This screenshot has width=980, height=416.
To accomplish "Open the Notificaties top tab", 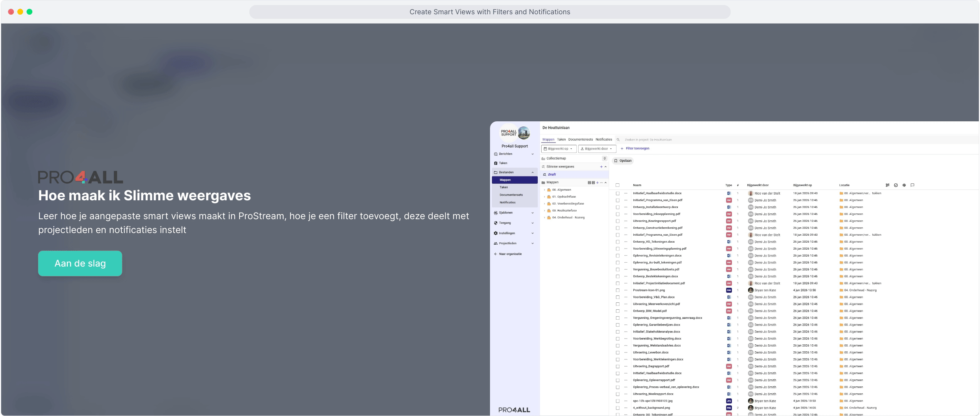I will pyautogui.click(x=604, y=140).
